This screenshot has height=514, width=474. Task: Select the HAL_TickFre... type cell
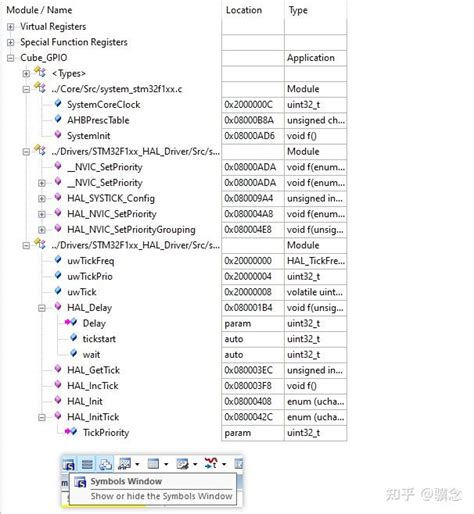(x=316, y=261)
